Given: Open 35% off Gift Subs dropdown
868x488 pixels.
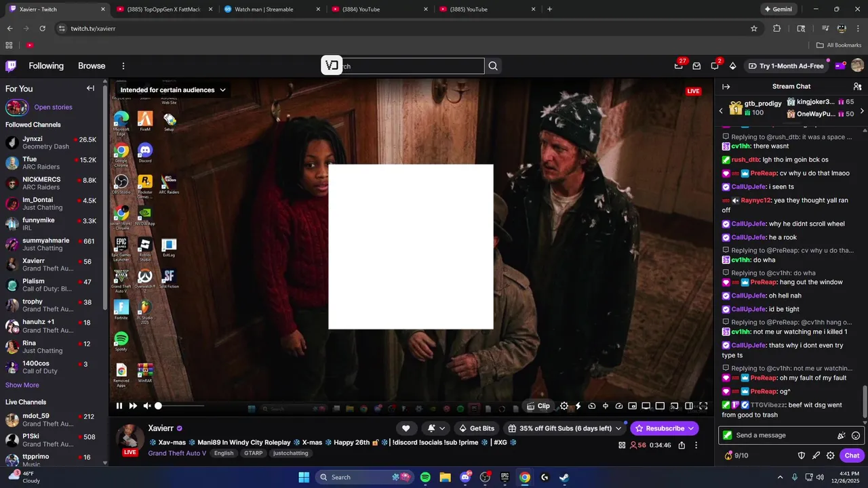Looking at the screenshot, I should (x=566, y=428).
